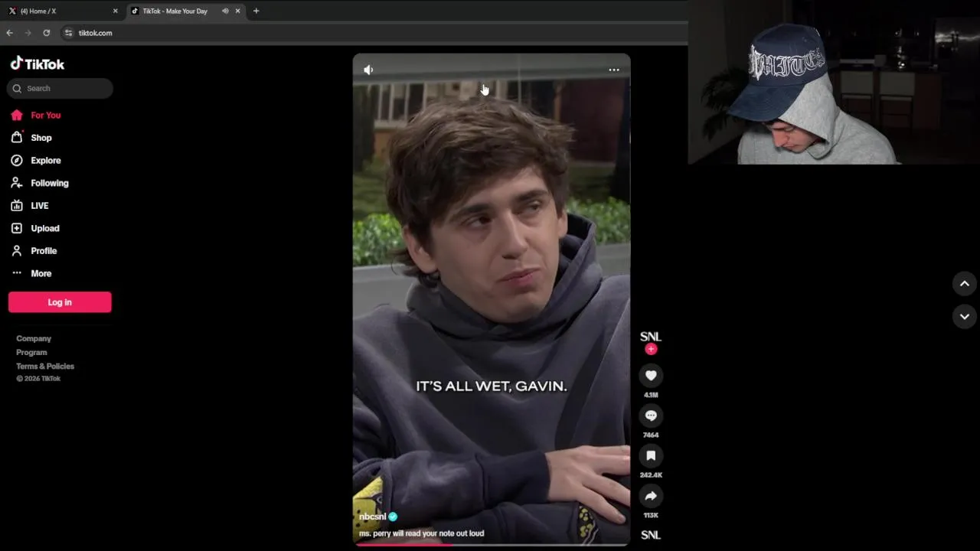Click the 7464 comments count
Viewport: 980px width, 551px height.
(x=651, y=435)
